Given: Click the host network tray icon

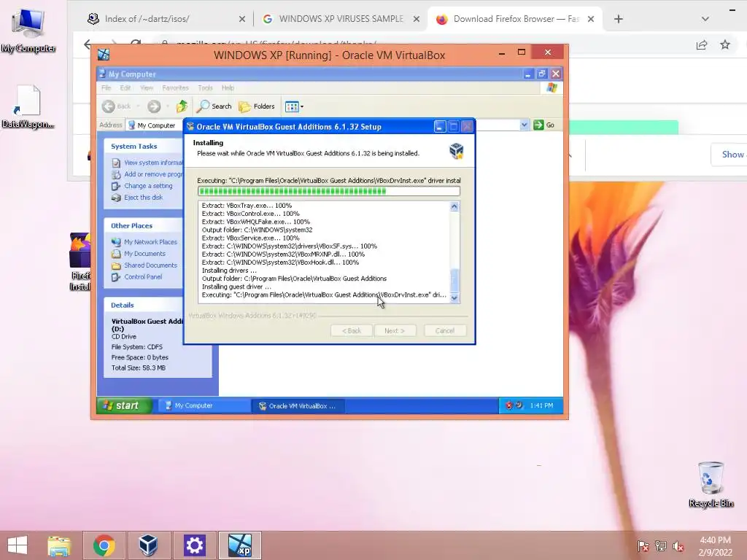Looking at the screenshot, I should (x=661, y=546).
